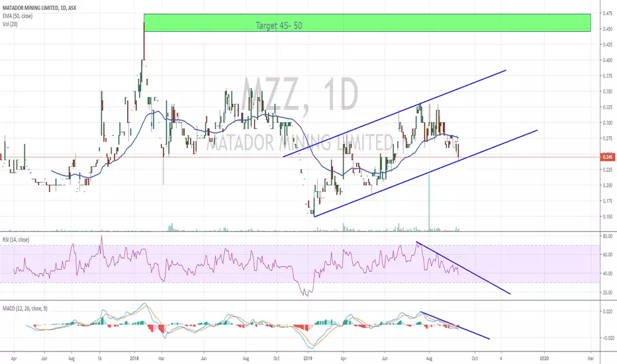
Task: Select the Vol (20) indicator label
Action: tap(10, 24)
